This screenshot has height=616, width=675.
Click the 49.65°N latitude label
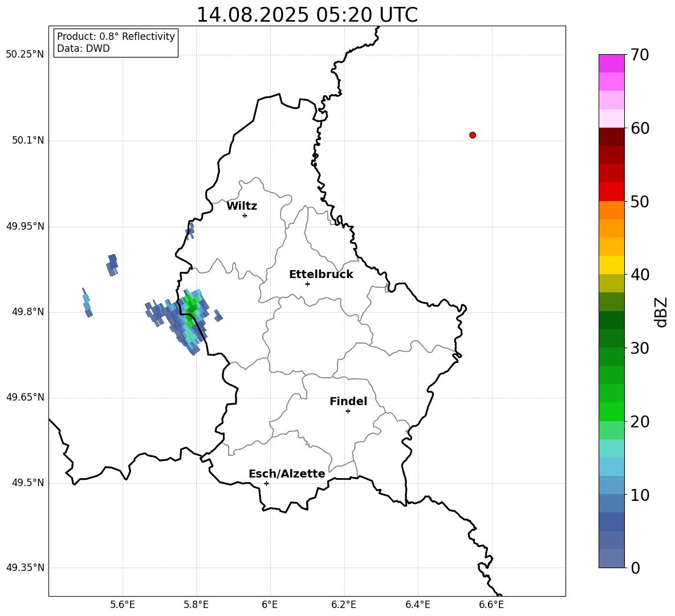point(25,397)
